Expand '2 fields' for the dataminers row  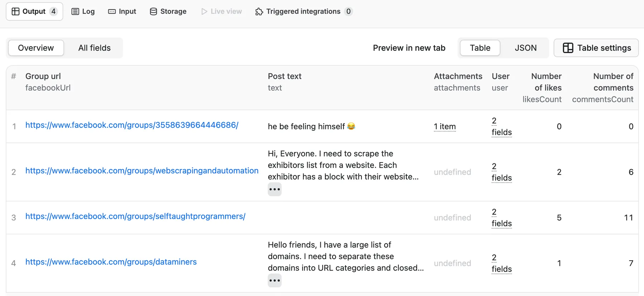coord(502,263)
